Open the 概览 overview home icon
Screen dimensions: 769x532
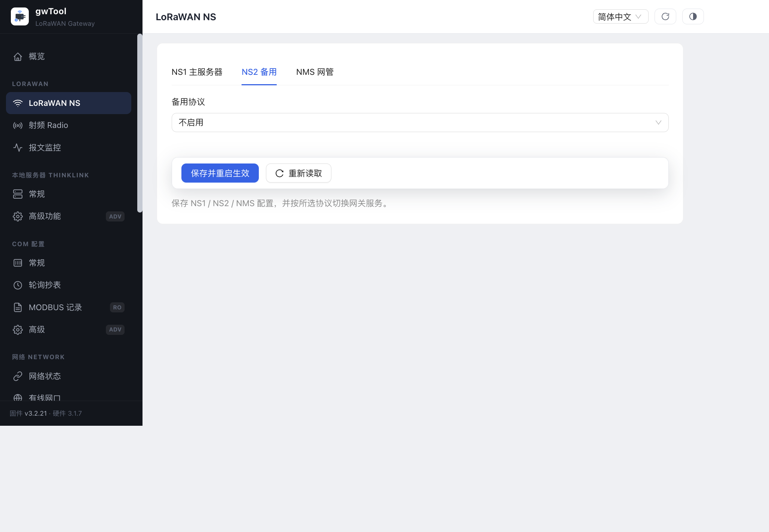[x=18, y=56]
